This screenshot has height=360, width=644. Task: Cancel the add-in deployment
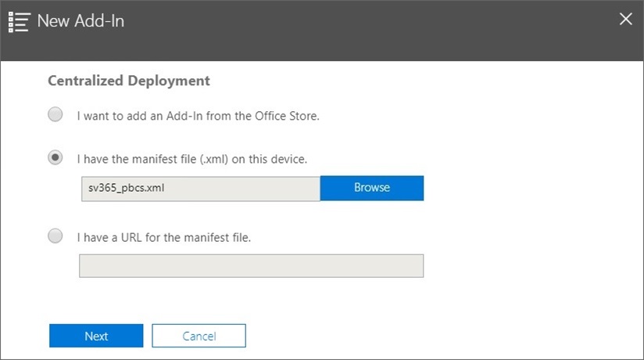199,336
